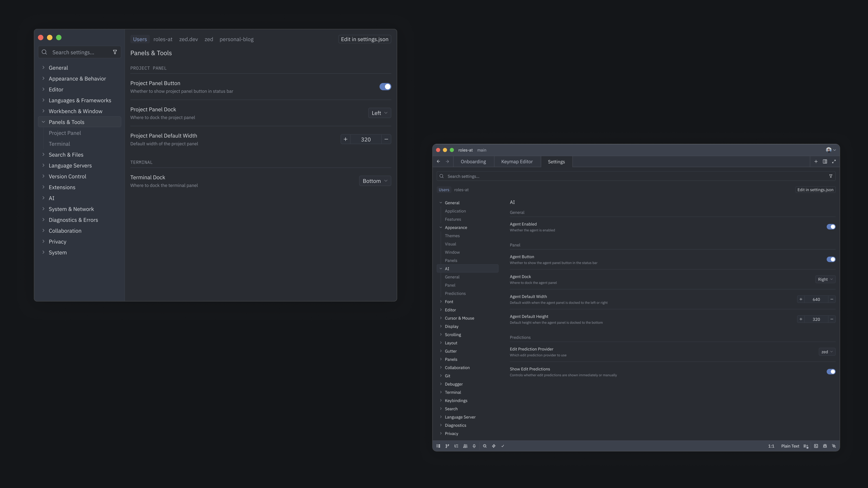Click Edit in settings.json button
Viewport: 868px width, 488px height.
point(364,39)
